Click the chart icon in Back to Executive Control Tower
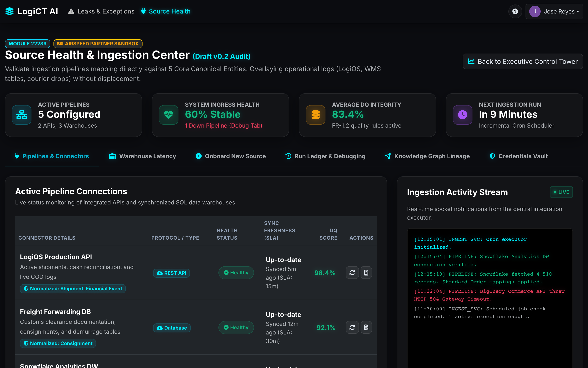Viewport: 588px width, 368px height. pos(471,61)
